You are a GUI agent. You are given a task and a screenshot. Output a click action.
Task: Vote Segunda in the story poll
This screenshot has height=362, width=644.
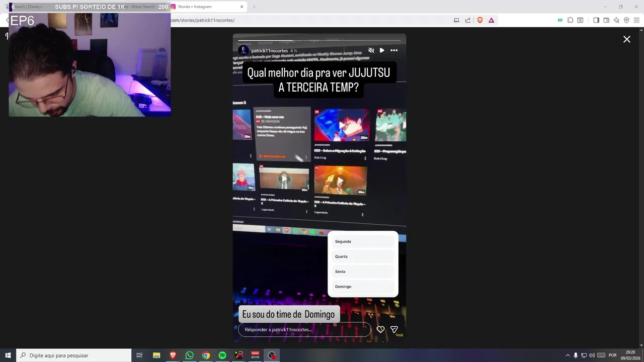[363, 241]
